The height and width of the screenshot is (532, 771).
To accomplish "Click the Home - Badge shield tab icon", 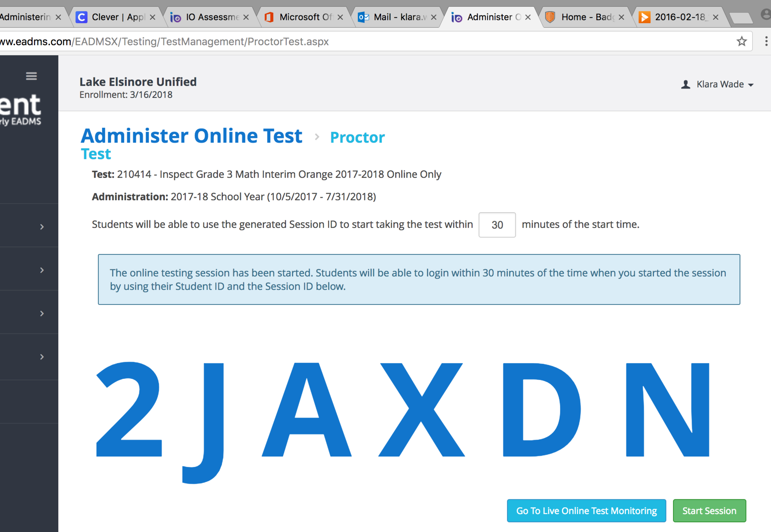I will tap(550, 17).
